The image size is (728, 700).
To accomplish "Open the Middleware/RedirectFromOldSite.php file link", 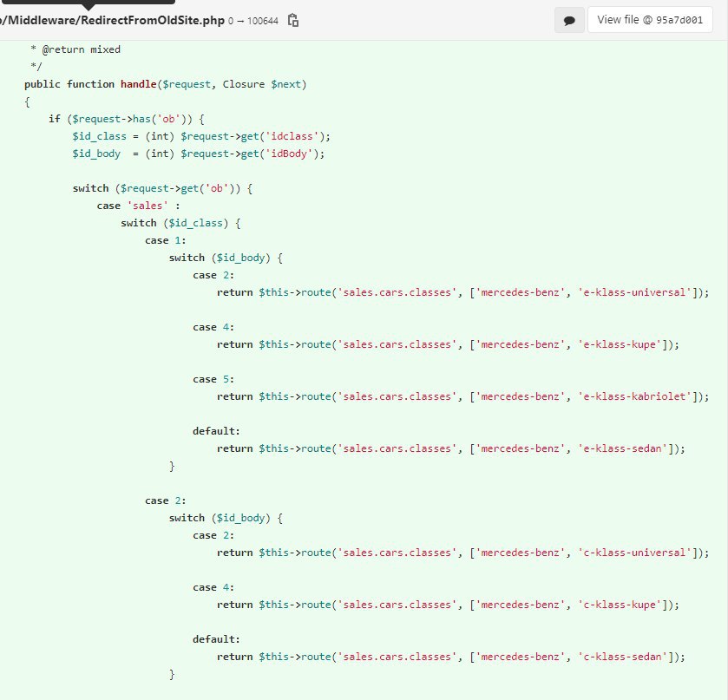I will tap(112, 21).
